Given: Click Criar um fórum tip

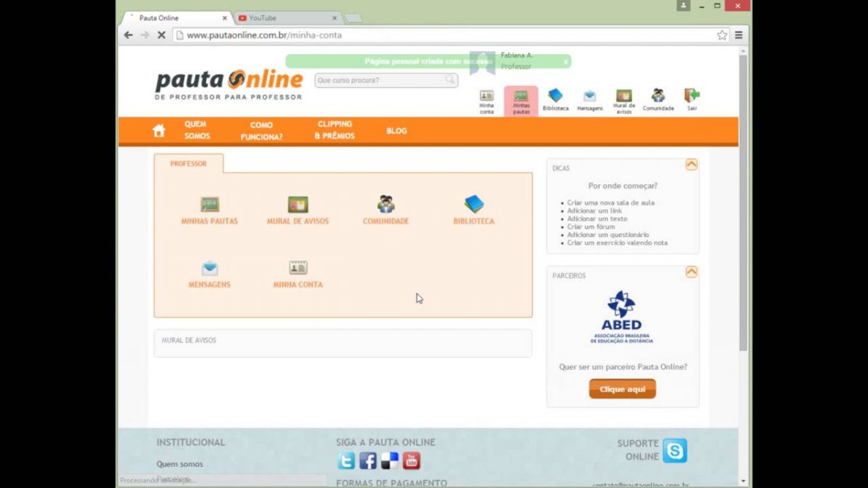Looking at the screenshot, I should coord(591,226).
